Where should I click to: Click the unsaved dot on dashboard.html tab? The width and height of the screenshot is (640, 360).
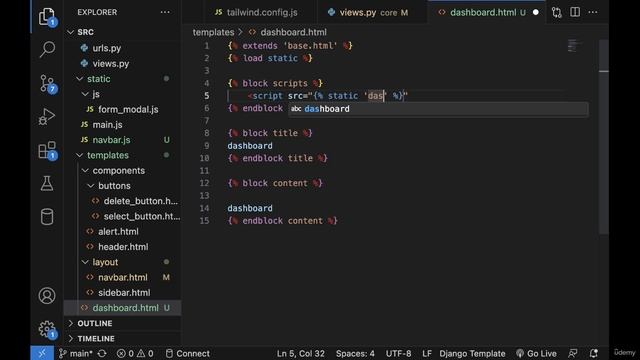[536, 12]
